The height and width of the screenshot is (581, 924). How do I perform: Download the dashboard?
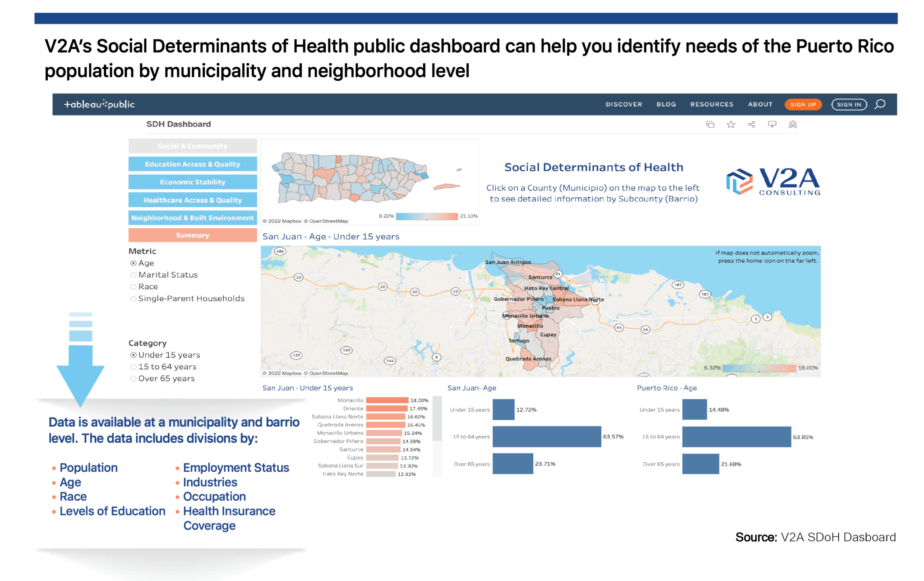click(772, 124)
